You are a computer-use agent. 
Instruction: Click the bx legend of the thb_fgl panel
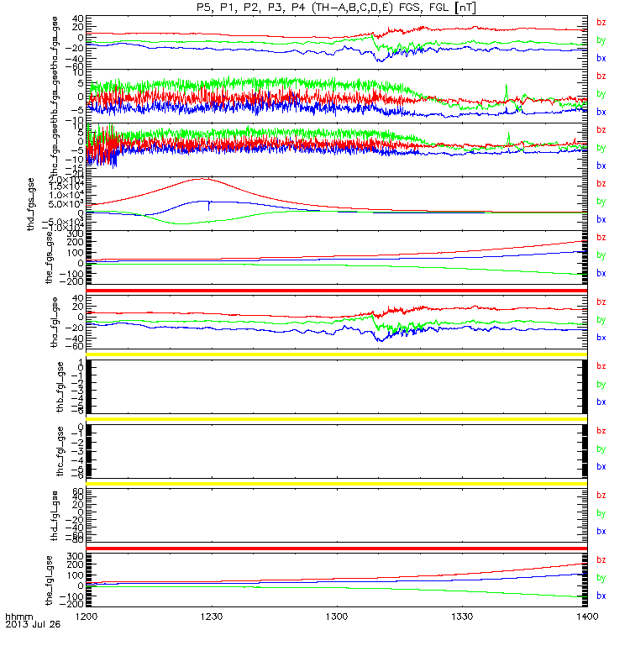pyautogui.click(x=601, y=402)
